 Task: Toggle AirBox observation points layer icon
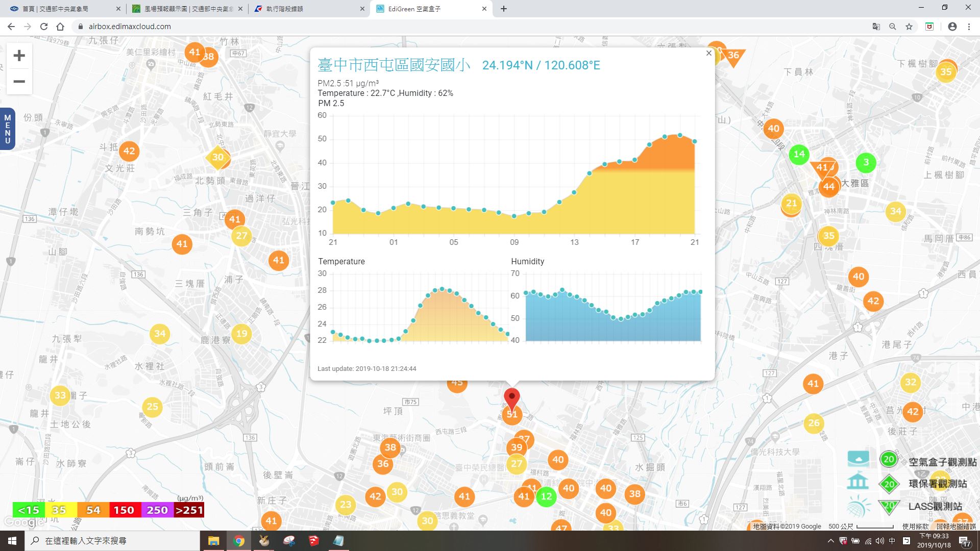point(858,459)
